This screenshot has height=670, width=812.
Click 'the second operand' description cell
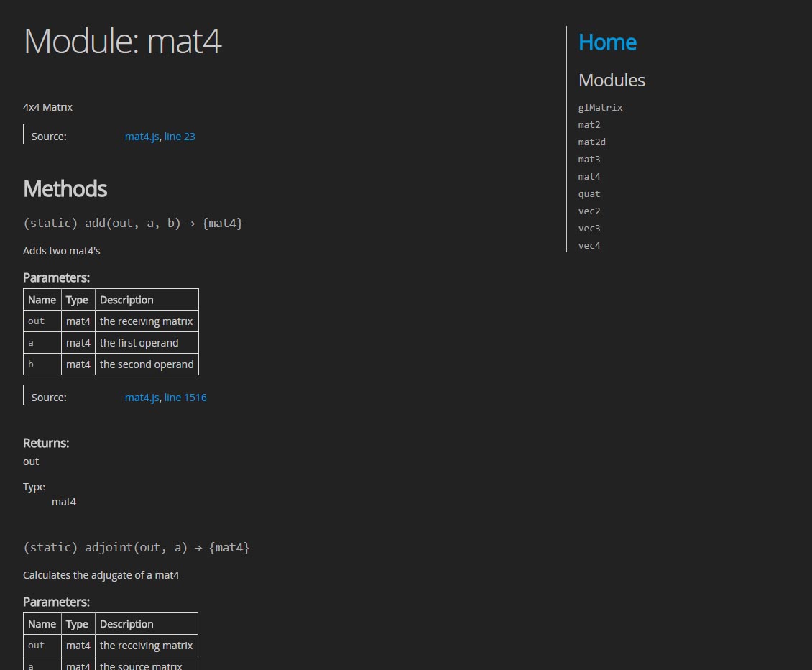(147, 364)
